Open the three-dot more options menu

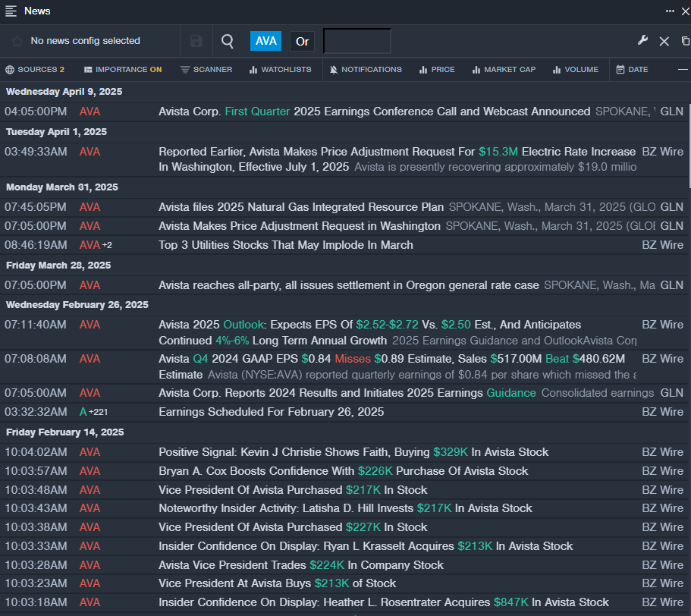670,11
